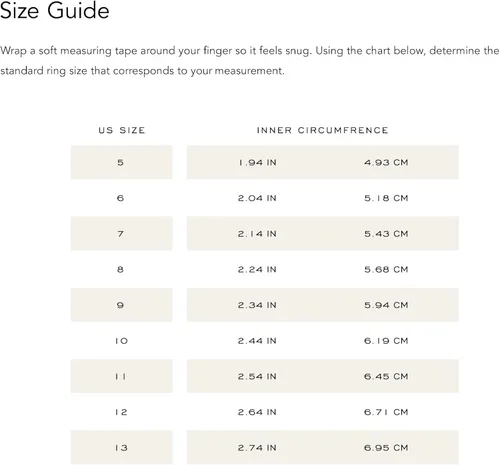Viewport: 500px width, 465px height.
Task: Select US size 6 row label
Action: 120,198
